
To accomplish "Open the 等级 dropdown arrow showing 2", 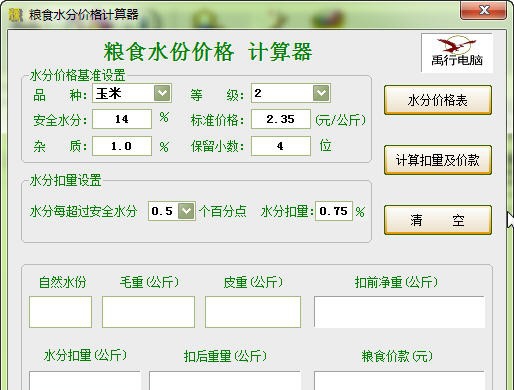I will (x=321, y=93).
